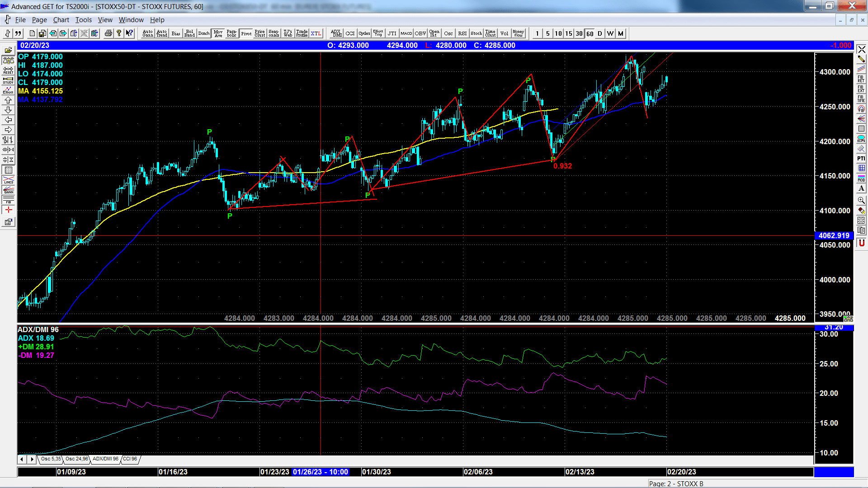Switch to the CCI 96 tab
The image size is (868, 488).
(130, 459)
